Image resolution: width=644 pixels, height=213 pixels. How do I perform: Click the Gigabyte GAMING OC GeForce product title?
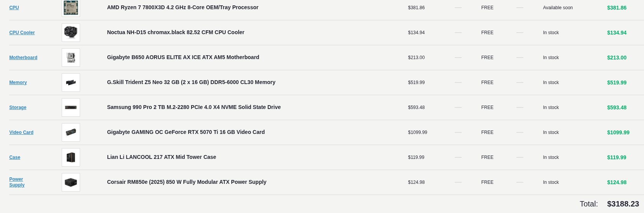click(186, 132)
